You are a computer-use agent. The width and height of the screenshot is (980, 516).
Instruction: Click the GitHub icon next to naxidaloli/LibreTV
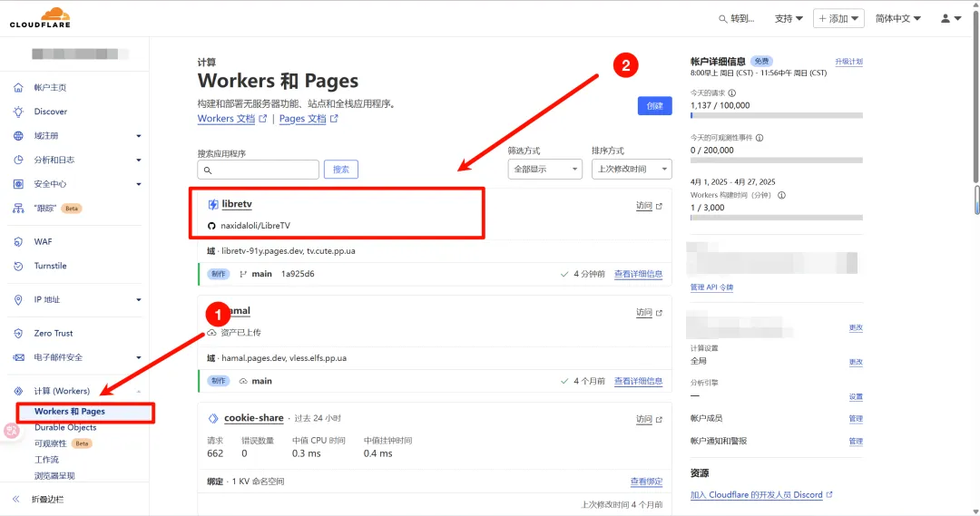(x=211, y=226)
